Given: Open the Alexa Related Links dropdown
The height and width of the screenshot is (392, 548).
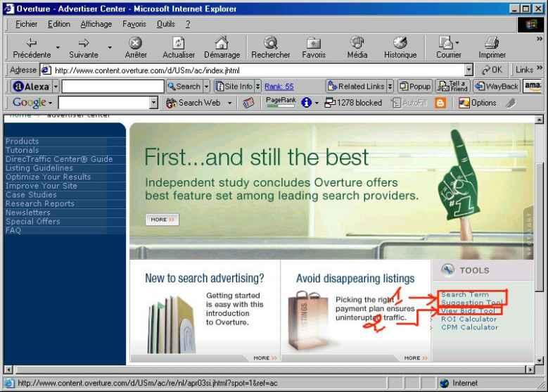Looking at the screenshot, I should [359, 87].
